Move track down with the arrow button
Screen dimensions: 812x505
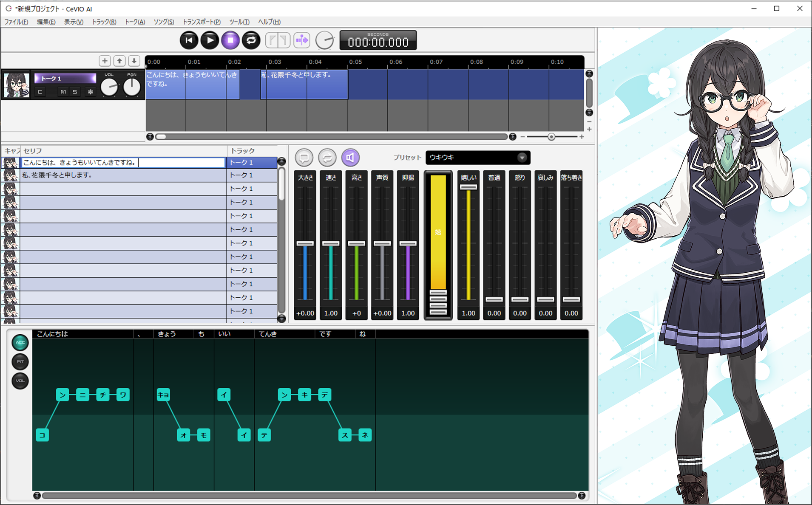[134, 61]
